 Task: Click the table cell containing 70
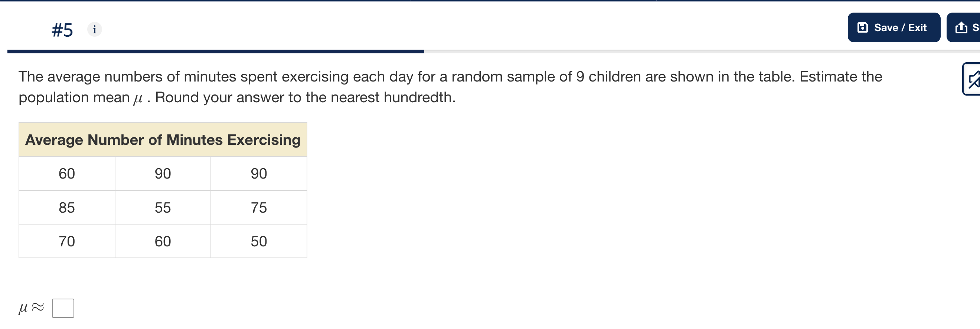tap(66, 240)
